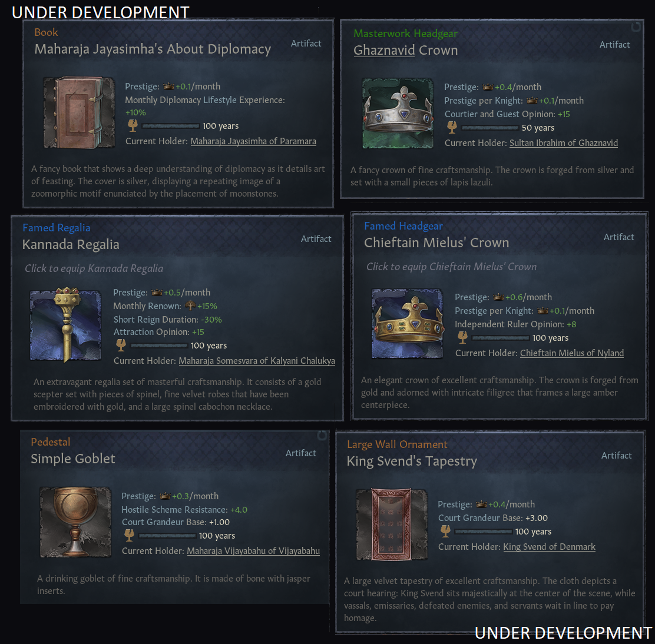Image resolution: width=655 pixels, height=644 pixels.
Task: Click the golden Chieftain Mielus' Crown image
Action: 407,323
